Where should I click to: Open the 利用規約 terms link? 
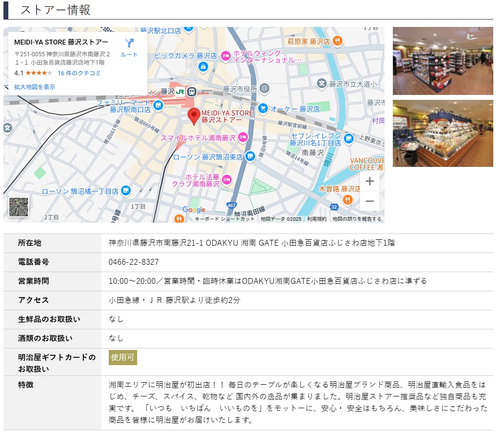[316, 219]
